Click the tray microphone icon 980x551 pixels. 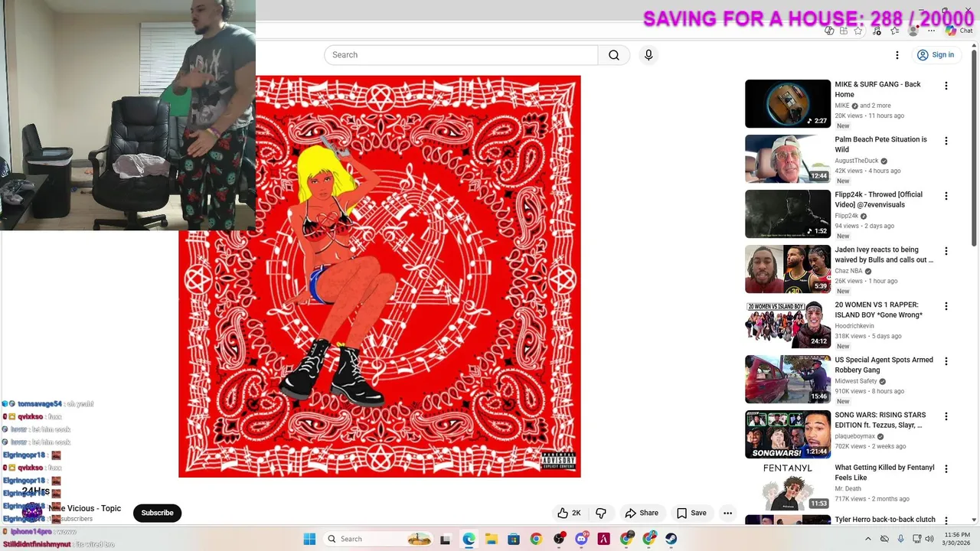click(x=901, y=539)
